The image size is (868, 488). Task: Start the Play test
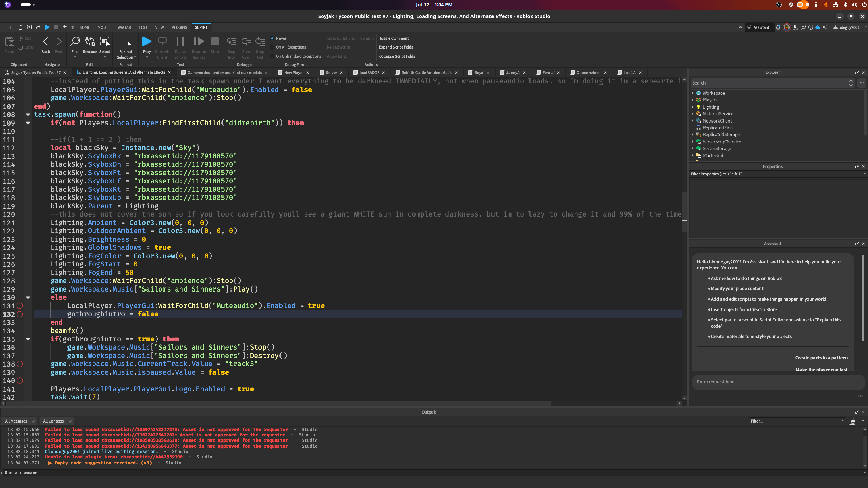pyautogui.click(x=147, y=42)
